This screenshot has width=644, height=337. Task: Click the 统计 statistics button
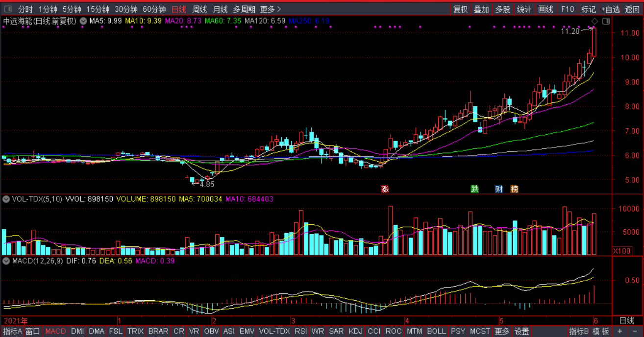click(524, 9)
